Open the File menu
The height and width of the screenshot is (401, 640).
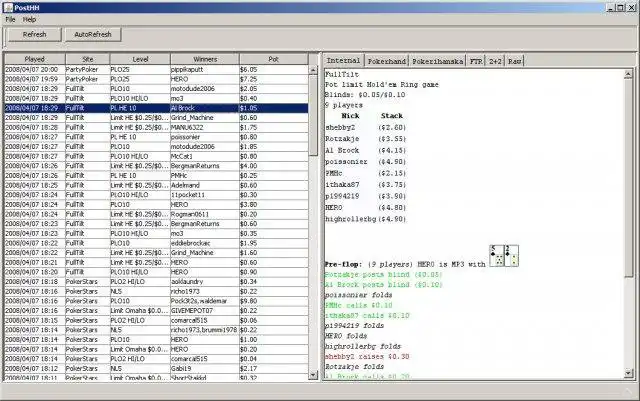10,19
